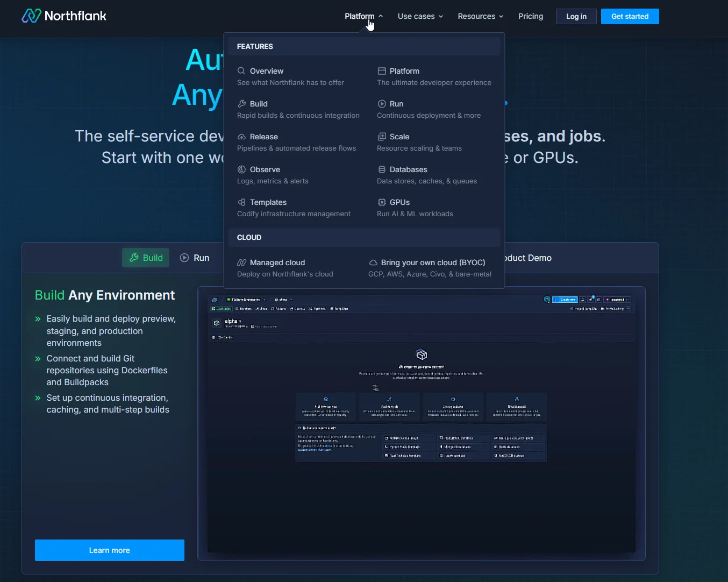Select the Product Demo tab

tap(527, 258)
